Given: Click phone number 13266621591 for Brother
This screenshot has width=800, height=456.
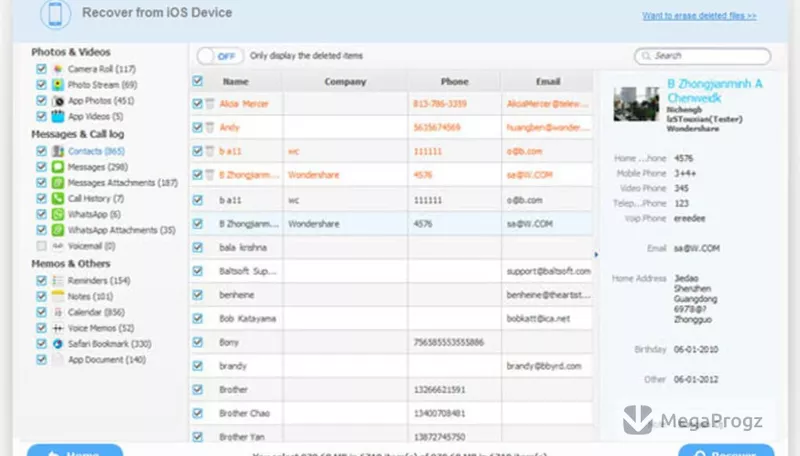Looking at the screenshot, I should point(439,390).
